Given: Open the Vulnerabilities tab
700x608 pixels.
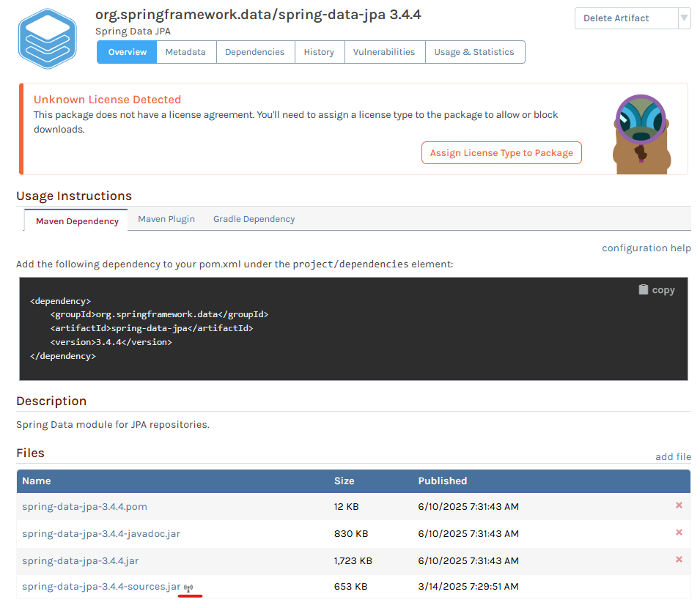Looking at the screenshot, I should [384, 52].
